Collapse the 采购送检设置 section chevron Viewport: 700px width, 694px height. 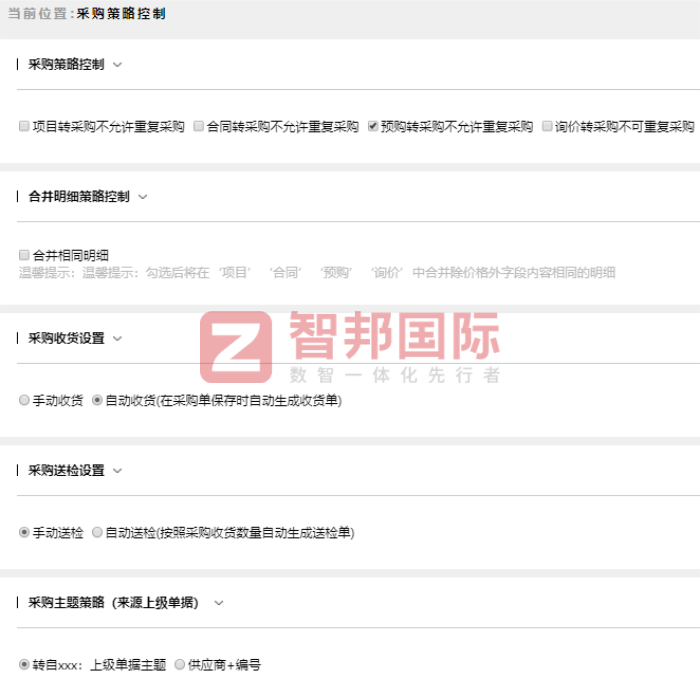[117, 471]
